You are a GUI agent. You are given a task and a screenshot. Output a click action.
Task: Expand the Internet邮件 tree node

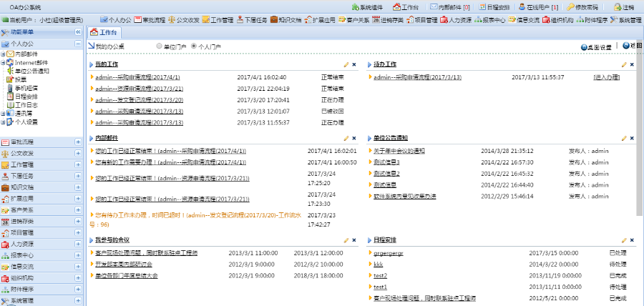(x=3, y=62)
